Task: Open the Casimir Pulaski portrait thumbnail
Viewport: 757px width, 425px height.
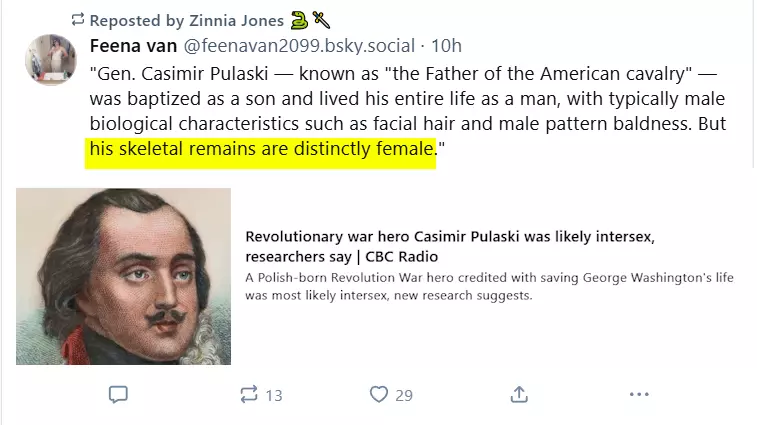Action: pyautogui.click(x=123, y=276)
